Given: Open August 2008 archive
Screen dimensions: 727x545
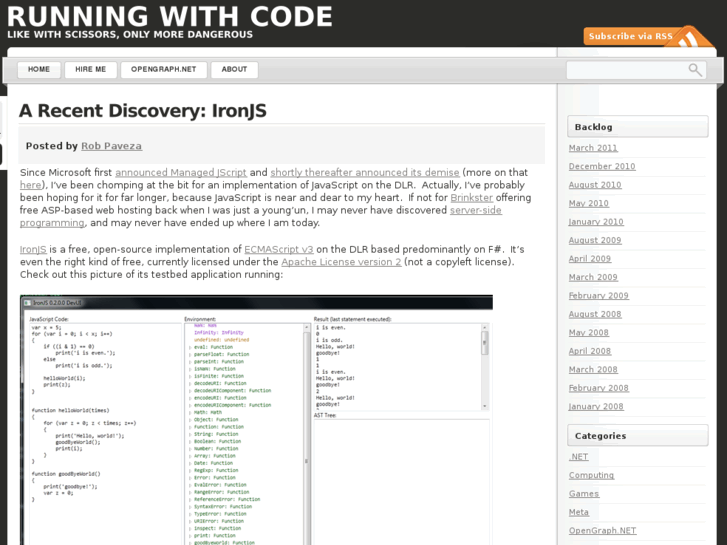Looking at the screenshot, I should (595, 314).
